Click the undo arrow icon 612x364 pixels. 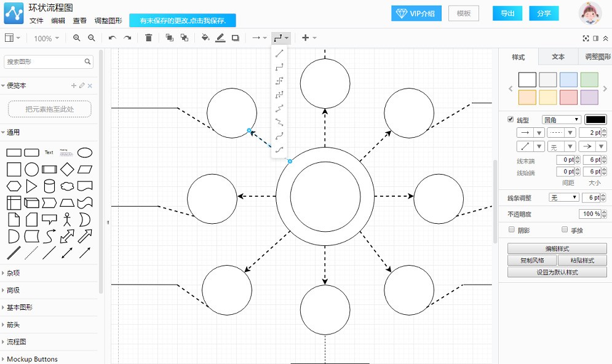[x=113, y=38]
